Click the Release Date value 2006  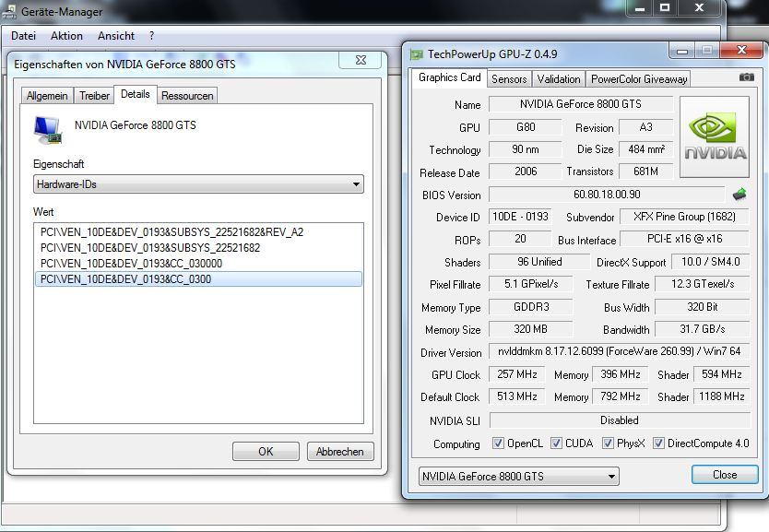coord(526,171)
